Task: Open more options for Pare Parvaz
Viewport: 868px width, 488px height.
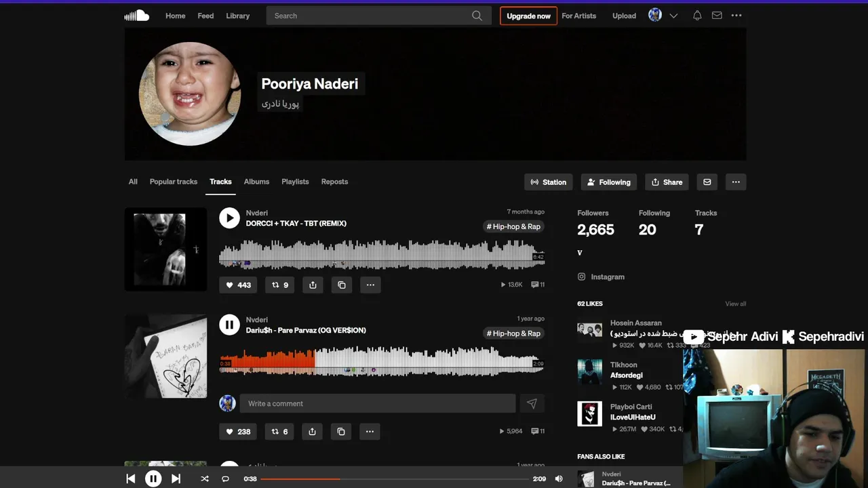Action: tap(370, 431)
